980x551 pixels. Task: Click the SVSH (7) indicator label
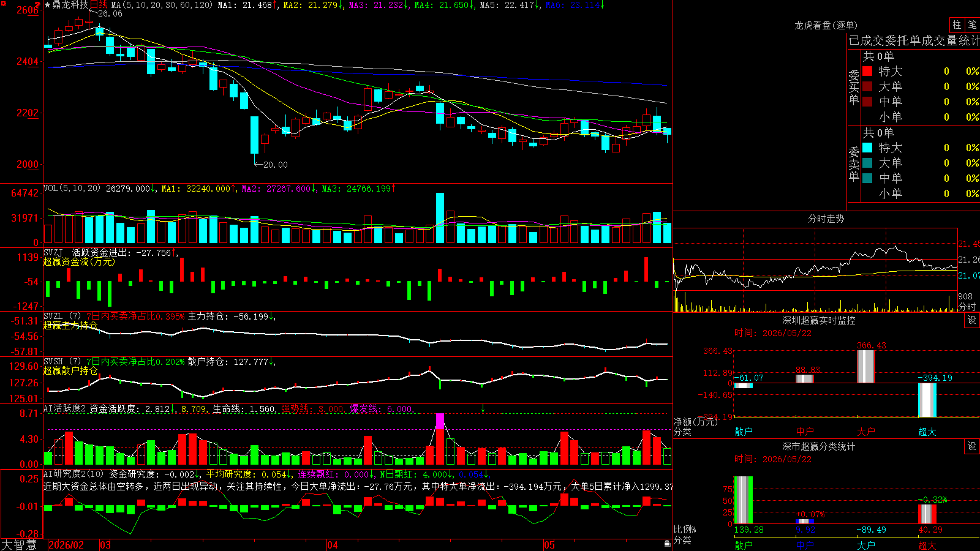pos(62,362)
